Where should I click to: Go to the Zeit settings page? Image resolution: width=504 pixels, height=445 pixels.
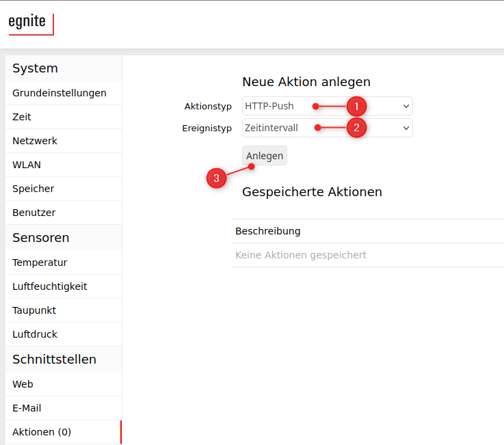(x=22, y=117)
